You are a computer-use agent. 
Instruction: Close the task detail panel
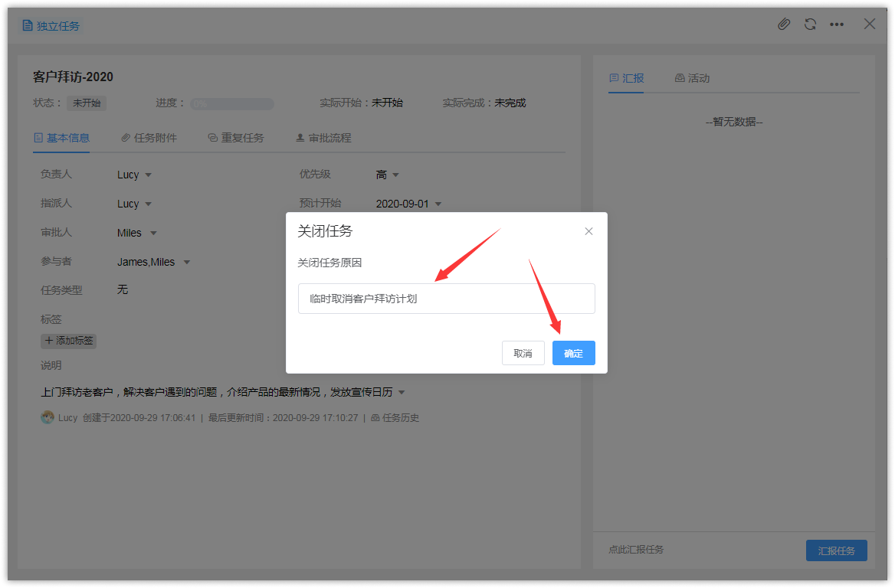click(x=870, y=24)
